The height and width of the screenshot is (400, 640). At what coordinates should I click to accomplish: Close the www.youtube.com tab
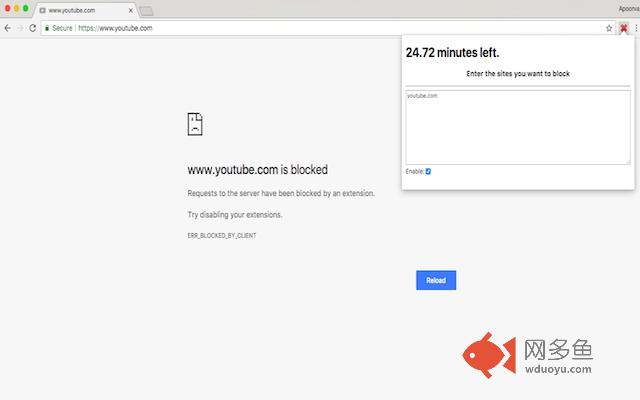131,10
